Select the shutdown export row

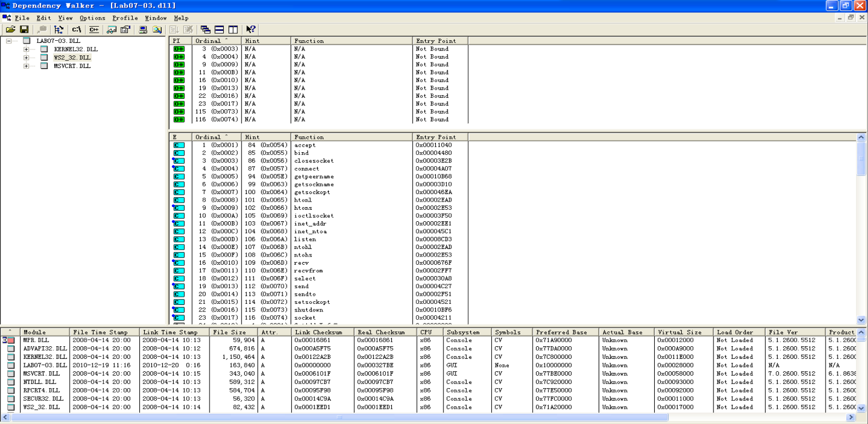click(x=319, y=310)
